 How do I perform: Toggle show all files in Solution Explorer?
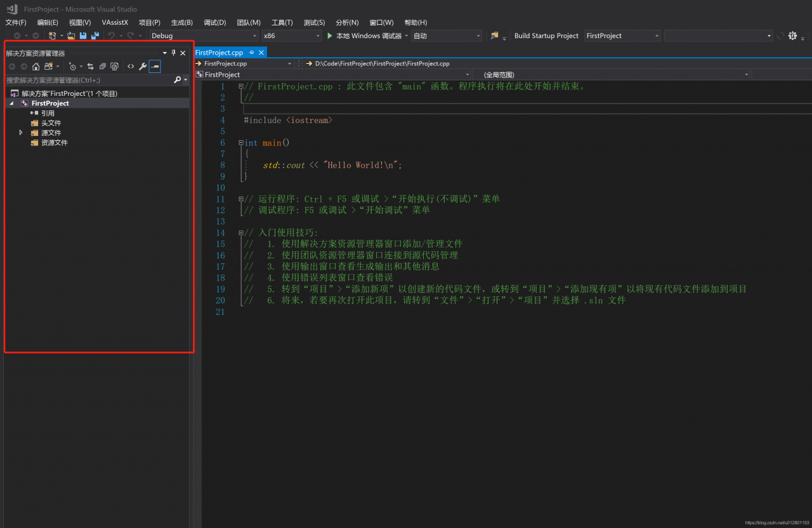point(114,67)
